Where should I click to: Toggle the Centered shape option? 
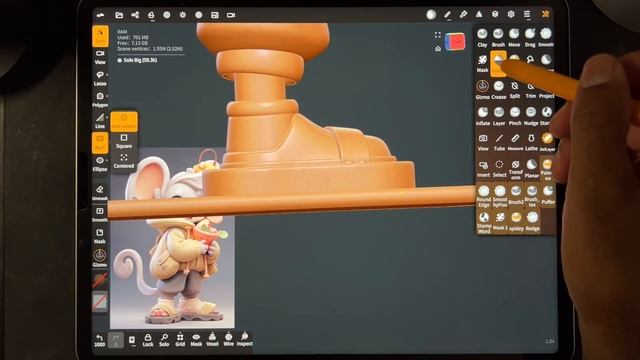tap(124, 161)
